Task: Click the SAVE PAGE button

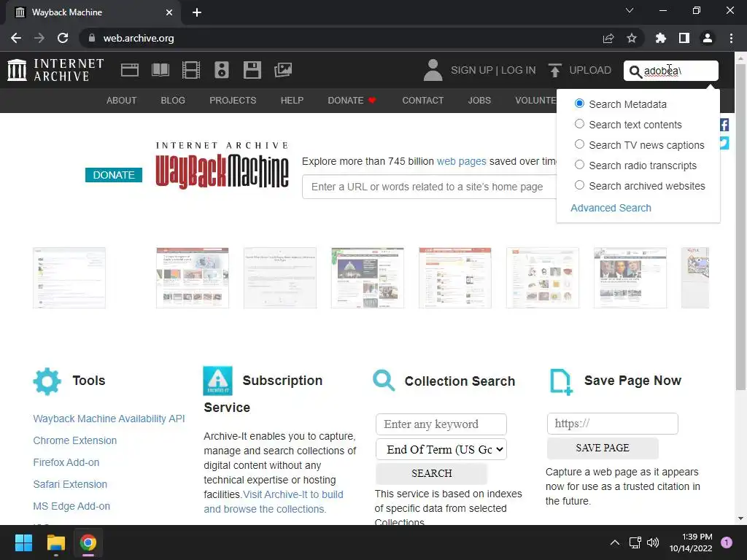Action: (603, 448)
